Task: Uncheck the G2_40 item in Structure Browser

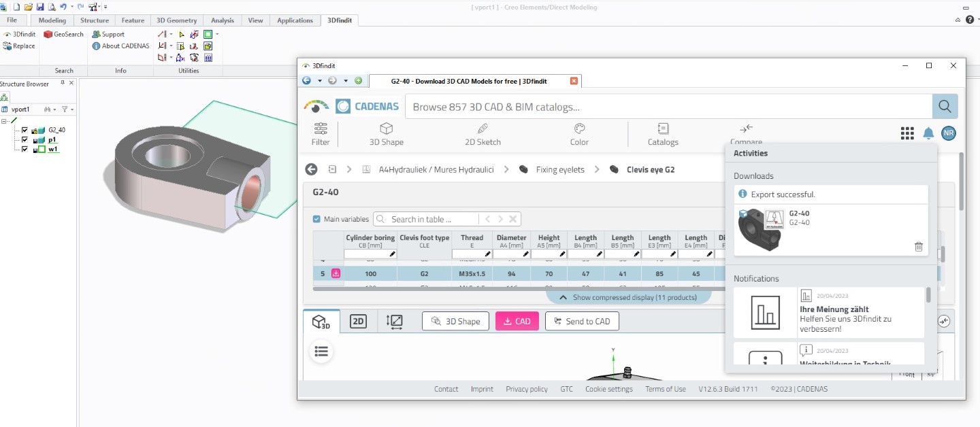Action: [24, 129]
